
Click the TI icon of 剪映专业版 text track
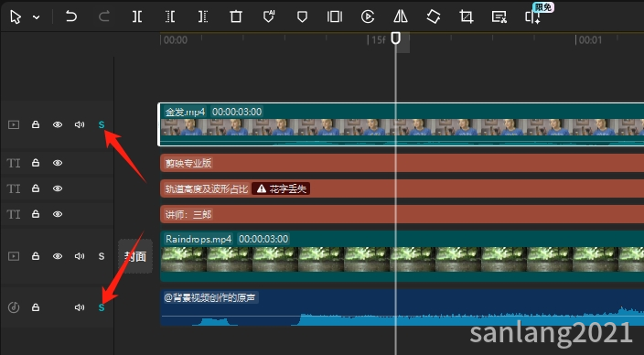pyautogui.click(x=14, y=163)
